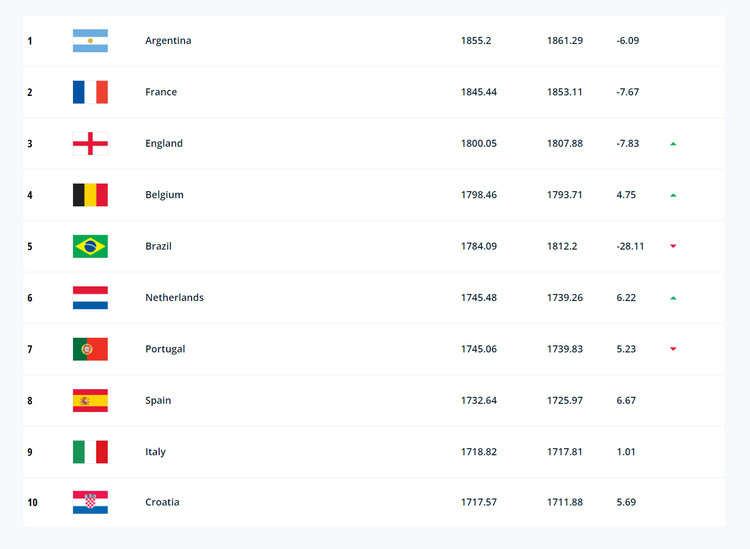750x549 pixels.
Task: Click the Belgium flag icon
Action: click(x=90, y=195)
